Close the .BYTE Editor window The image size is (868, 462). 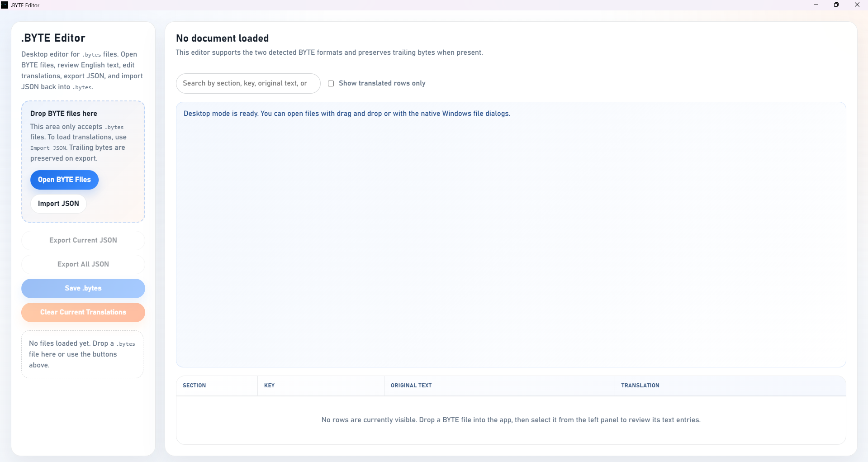pos(857,5)
